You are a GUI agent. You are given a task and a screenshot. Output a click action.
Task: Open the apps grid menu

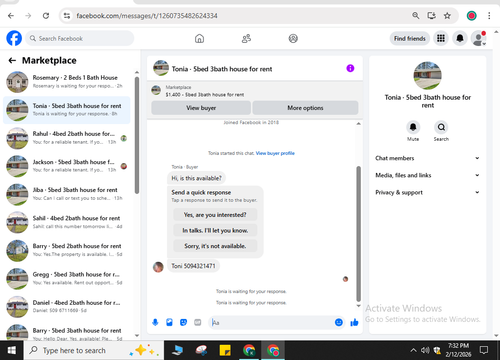coord(441,38)
